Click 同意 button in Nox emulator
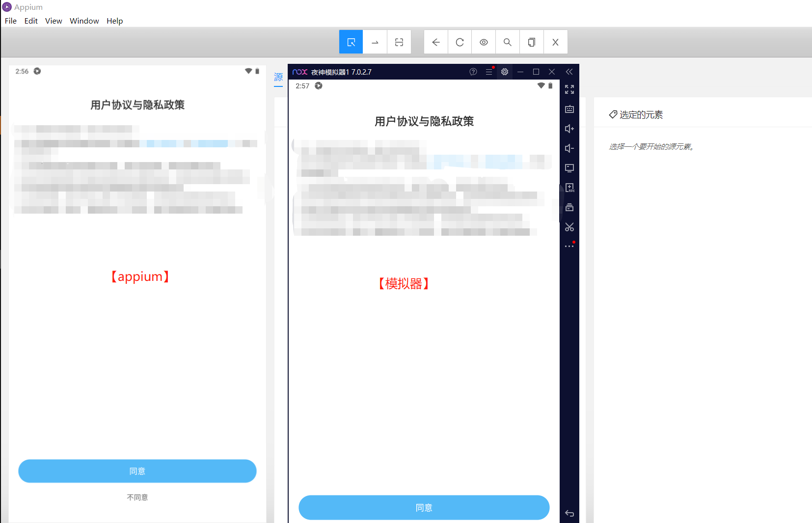Screen dimensions: 812x523 [x=424, y=507]
